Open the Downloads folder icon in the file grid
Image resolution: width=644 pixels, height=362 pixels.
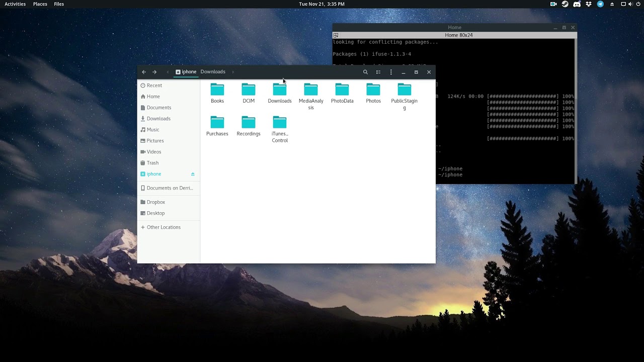(x=280, y=94)
